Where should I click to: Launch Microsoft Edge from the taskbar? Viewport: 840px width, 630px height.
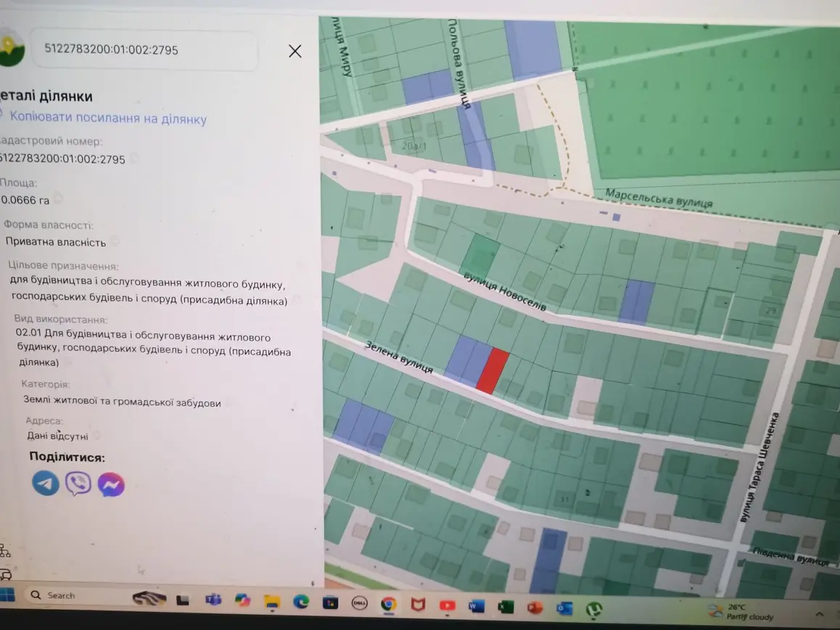pyautogui.click(x=301, y=602)
